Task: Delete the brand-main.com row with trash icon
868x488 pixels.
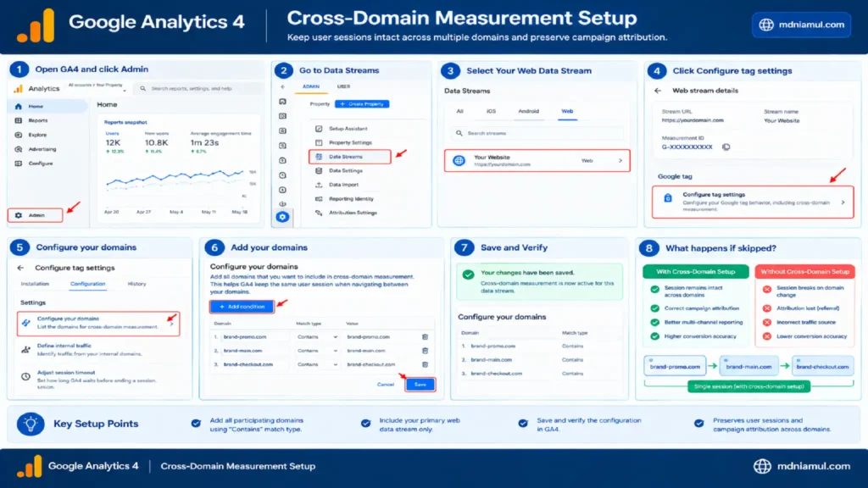Action: (426, 351)
